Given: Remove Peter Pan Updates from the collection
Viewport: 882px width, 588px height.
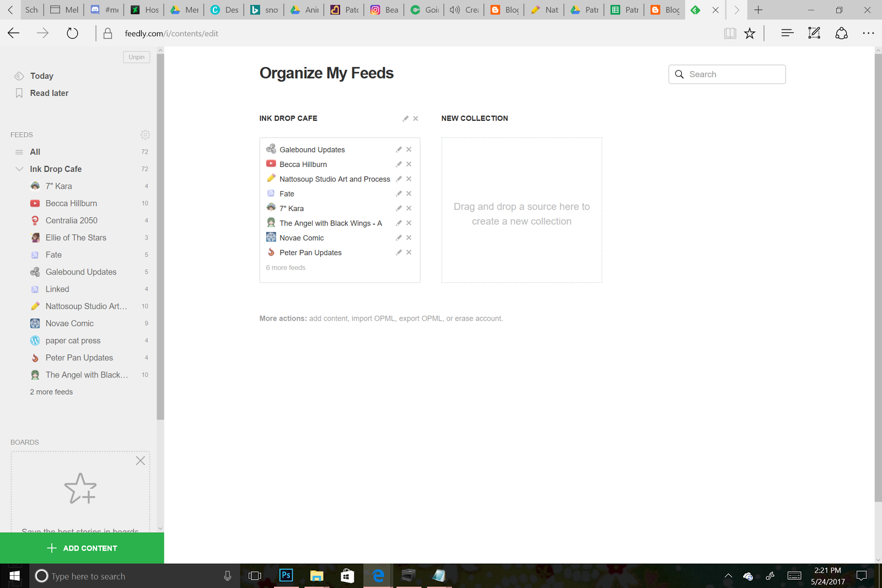Looking at the screenshot, I should point(409,252).
